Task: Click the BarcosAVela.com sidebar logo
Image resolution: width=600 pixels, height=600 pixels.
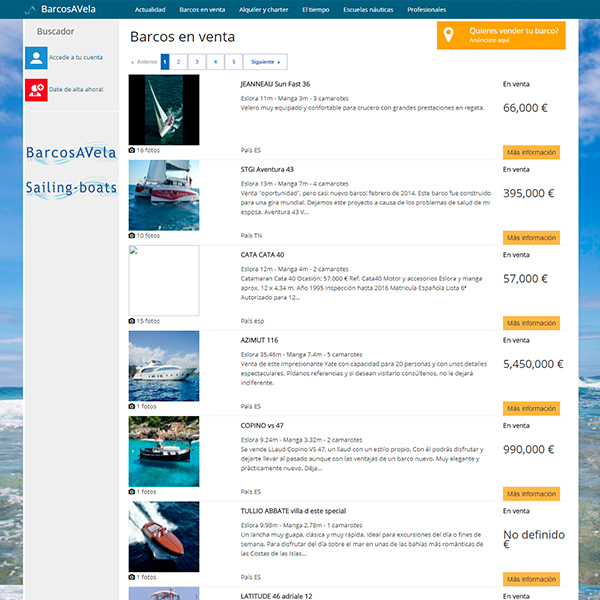Action: (x=71, y=154)
